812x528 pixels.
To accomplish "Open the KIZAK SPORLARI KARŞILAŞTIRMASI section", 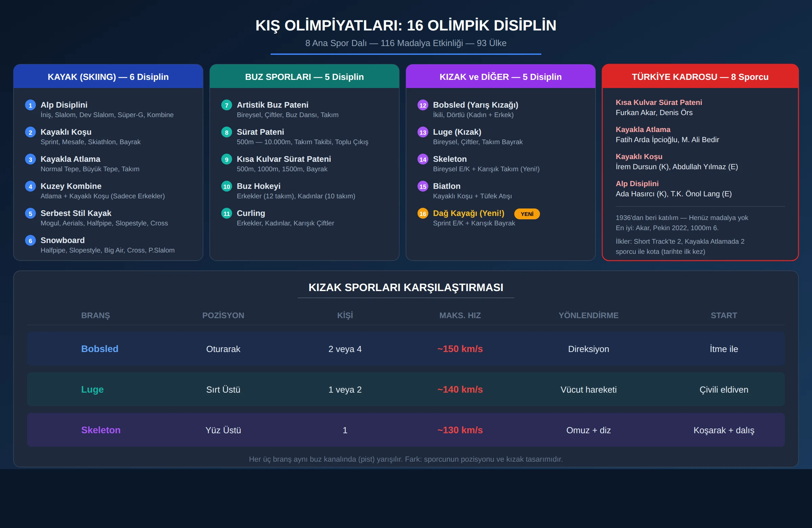I will 406,287.
